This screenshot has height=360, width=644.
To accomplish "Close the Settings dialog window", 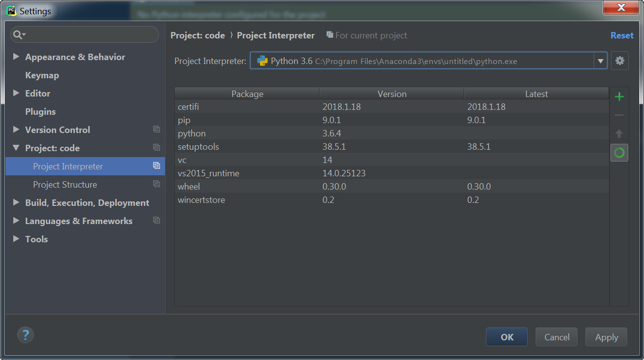I will click(621, 8).
